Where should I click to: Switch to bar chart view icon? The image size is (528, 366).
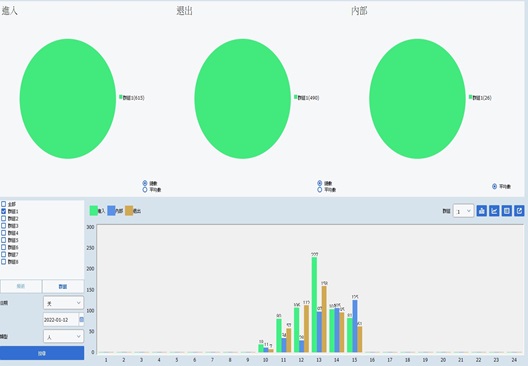coord(482,211)
